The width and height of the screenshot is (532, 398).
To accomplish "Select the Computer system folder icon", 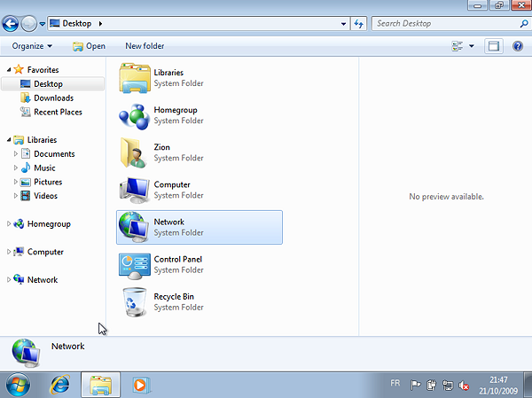I will point(135,191).
